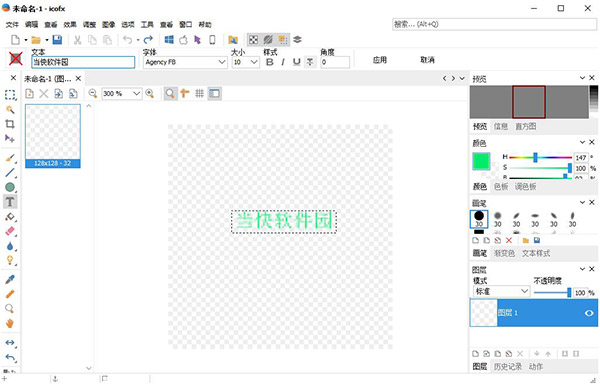Click the hue H slider
Viewport: 600px width, 387px height.
(x=541, y=157)
